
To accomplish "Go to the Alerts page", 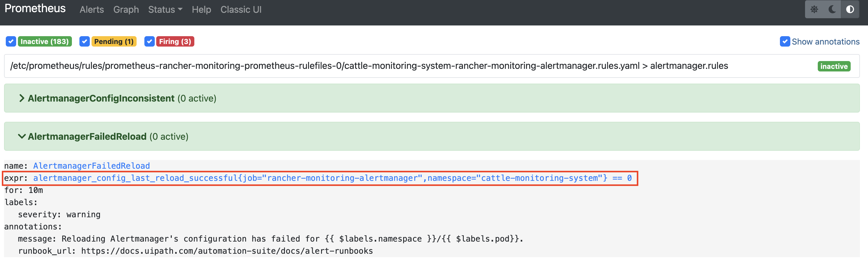I will coord(92,10).
